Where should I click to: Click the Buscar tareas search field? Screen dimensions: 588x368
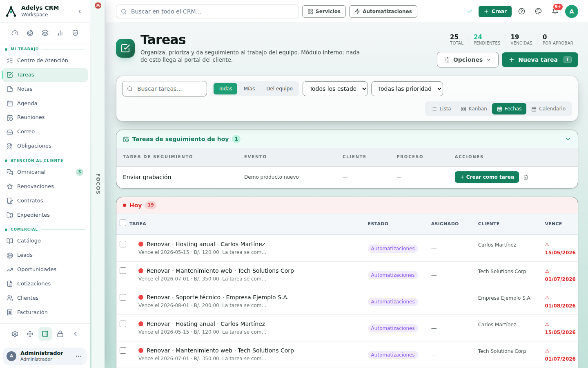pyautogui.click(x=165, y=89)
